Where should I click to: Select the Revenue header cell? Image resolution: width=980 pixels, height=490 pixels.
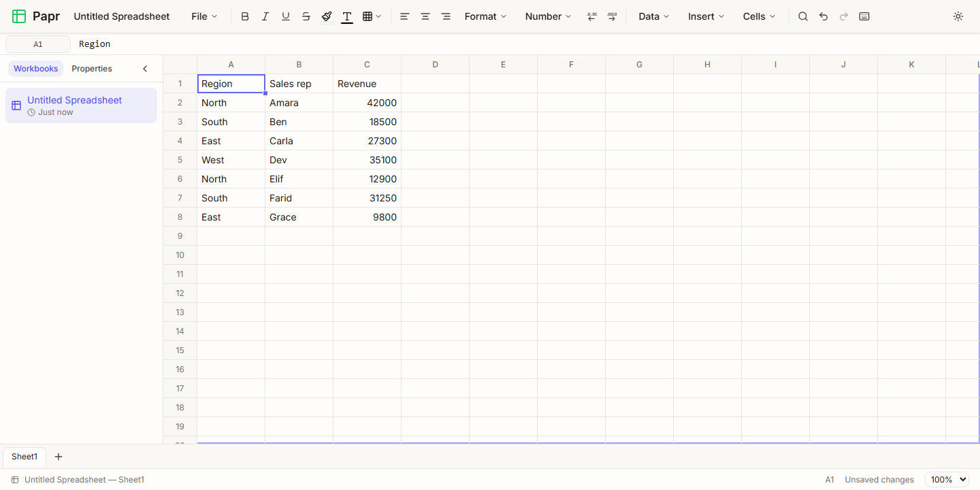tap(367, 84)
